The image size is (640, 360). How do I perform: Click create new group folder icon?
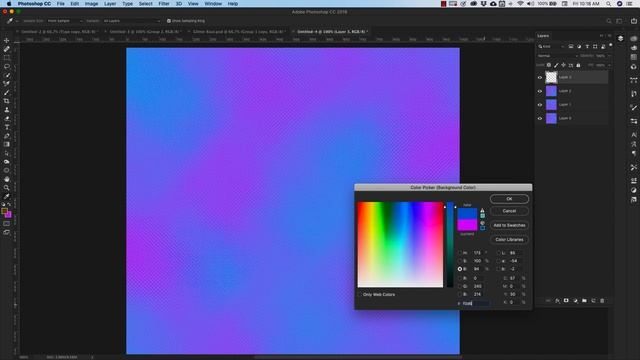[584, 301]
